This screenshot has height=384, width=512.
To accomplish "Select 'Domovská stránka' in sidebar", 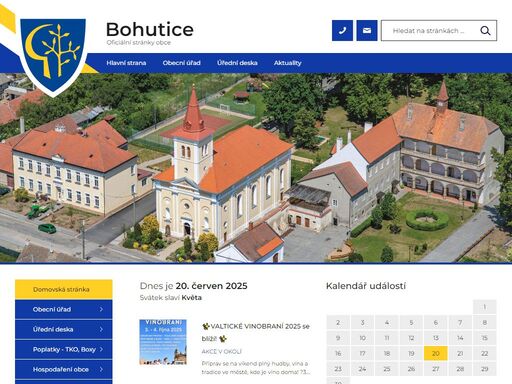I will [x=64, y=289].
